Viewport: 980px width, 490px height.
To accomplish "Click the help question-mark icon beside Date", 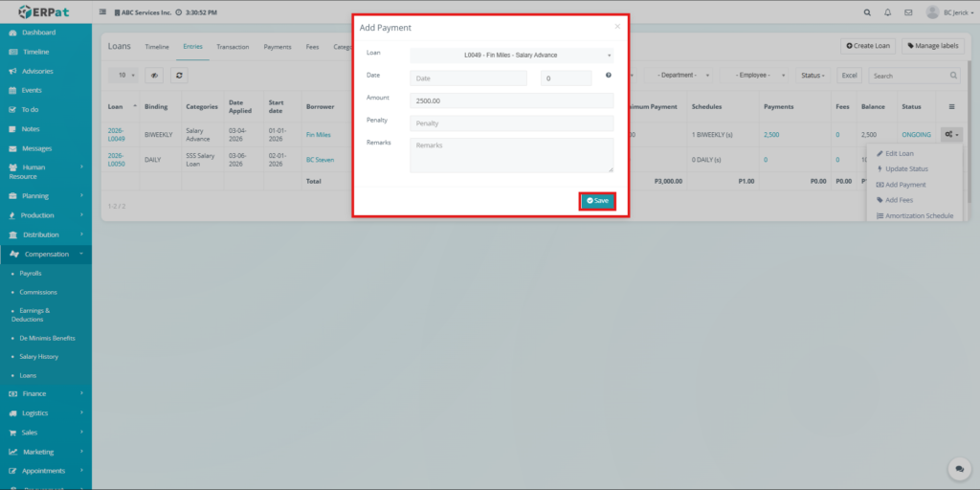I will 608,75.
